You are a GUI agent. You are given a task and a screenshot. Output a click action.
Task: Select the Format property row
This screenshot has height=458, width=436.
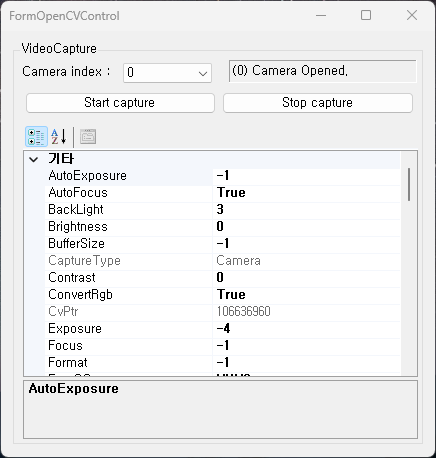[222, 363]
